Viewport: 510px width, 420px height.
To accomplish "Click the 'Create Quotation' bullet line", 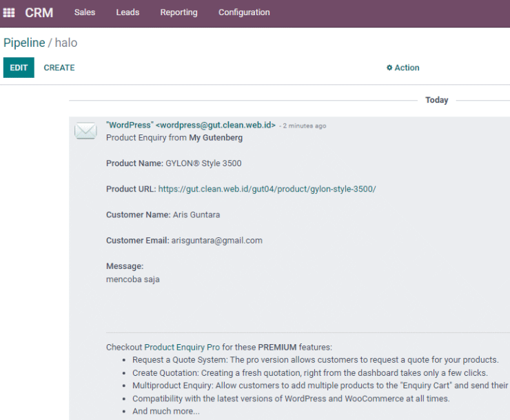I will (x=310, y=373).
